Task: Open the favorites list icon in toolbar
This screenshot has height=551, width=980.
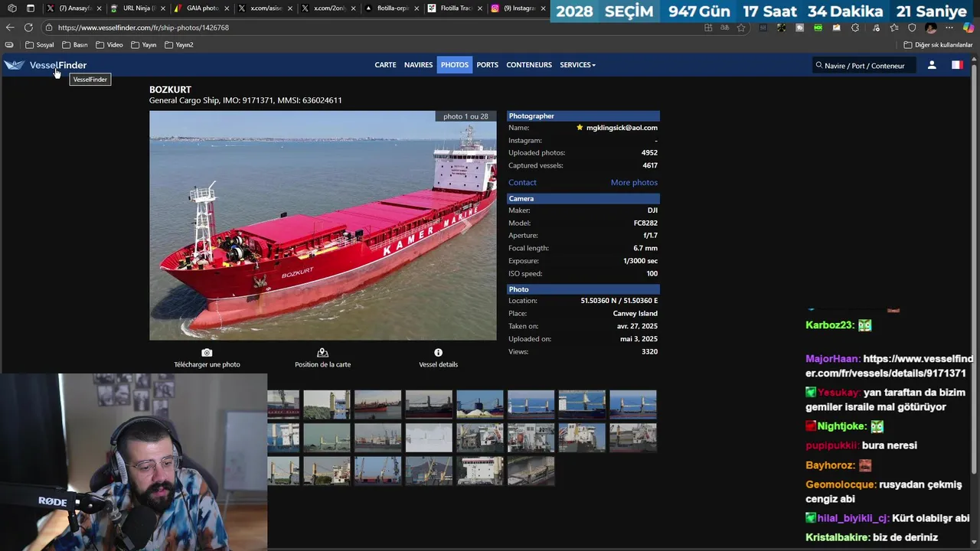Action: (893, 28)
